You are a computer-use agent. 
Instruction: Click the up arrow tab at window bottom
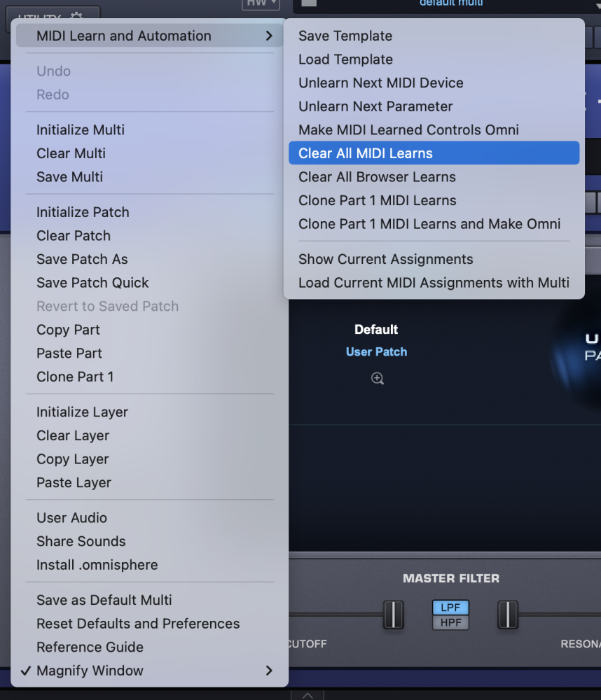pos(308,696)
